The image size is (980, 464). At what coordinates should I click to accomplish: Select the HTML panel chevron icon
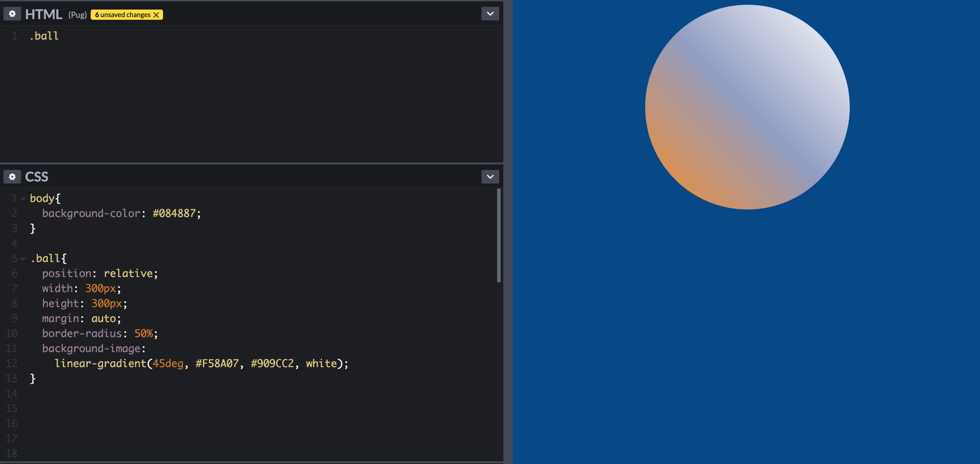(x=490, y=14)
